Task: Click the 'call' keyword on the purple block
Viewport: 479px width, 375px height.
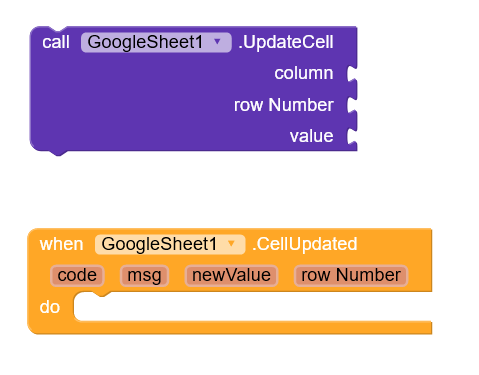Action: [x=56, y=42]
